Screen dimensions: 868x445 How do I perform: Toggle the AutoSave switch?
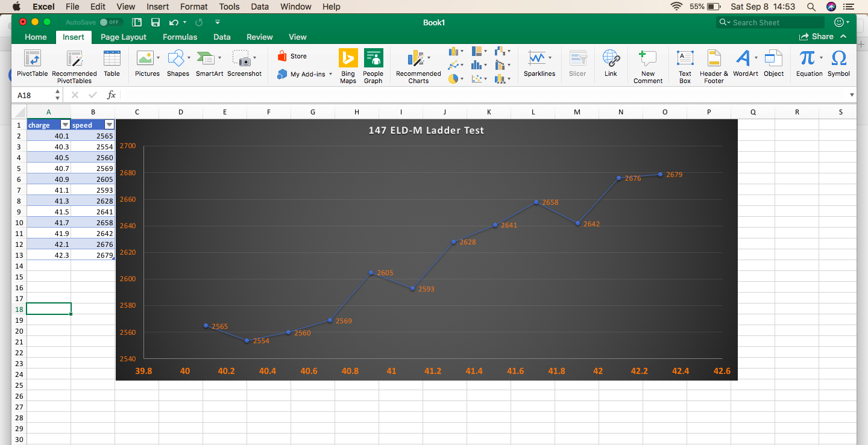[x=111, y=22]
